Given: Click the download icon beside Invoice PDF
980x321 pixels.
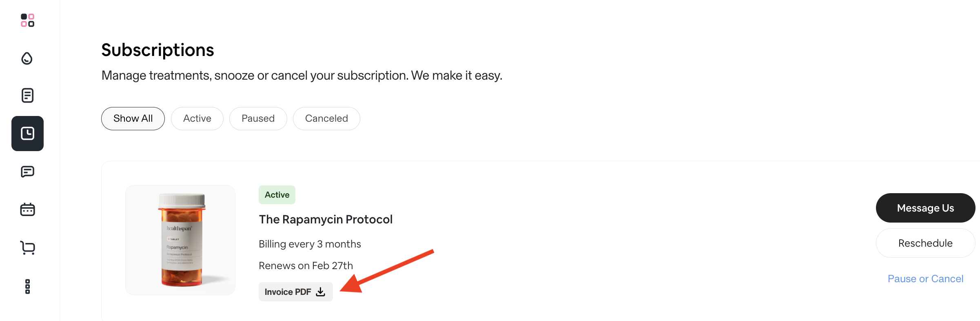Looking at the screenshot, I should coord(321,292).
